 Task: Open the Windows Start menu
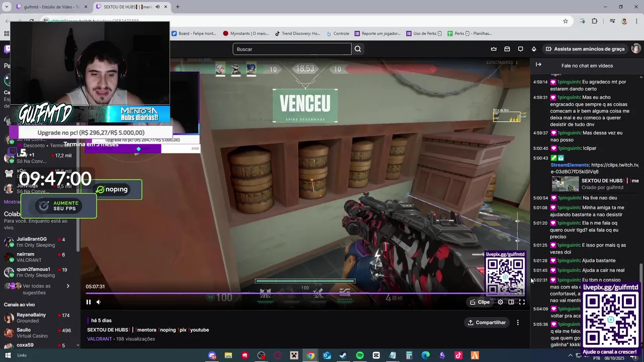click(8, 355)
